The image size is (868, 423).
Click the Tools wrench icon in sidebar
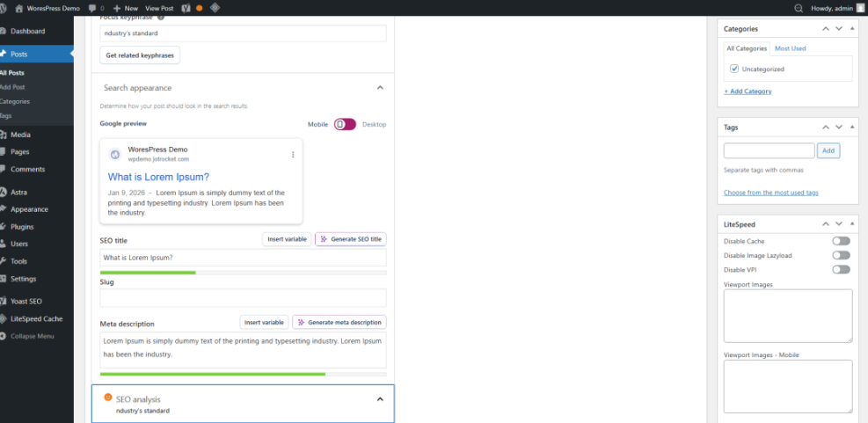(x=4, y=261)
